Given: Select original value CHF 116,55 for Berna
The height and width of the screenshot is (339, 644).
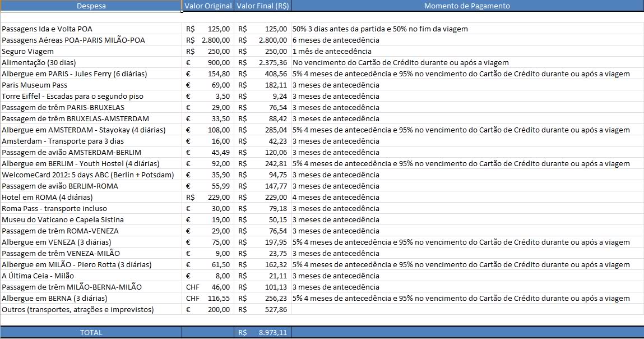Looking at the screenshot, I should click(x=208, y=298).
